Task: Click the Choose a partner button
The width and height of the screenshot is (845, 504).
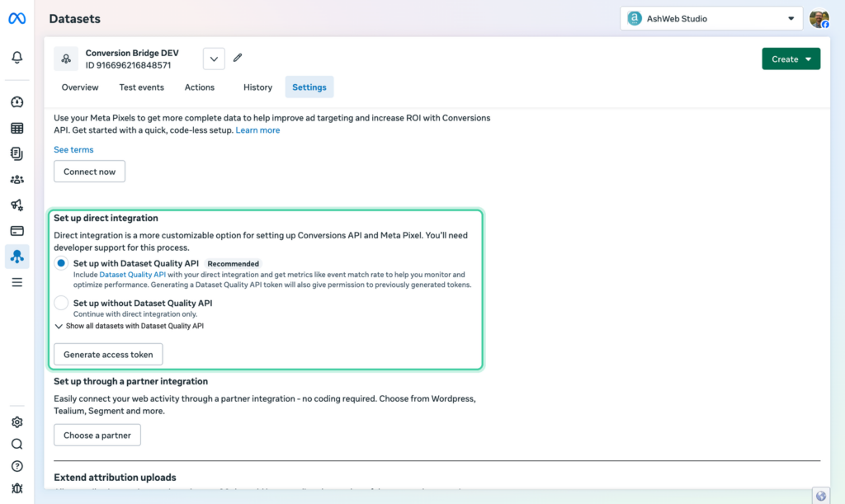Action: point(97,435)
